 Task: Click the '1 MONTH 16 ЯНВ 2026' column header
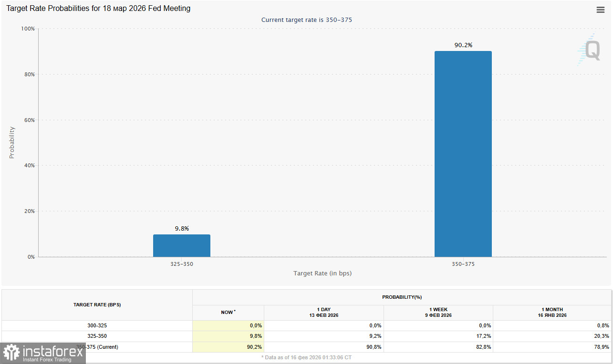552,313
